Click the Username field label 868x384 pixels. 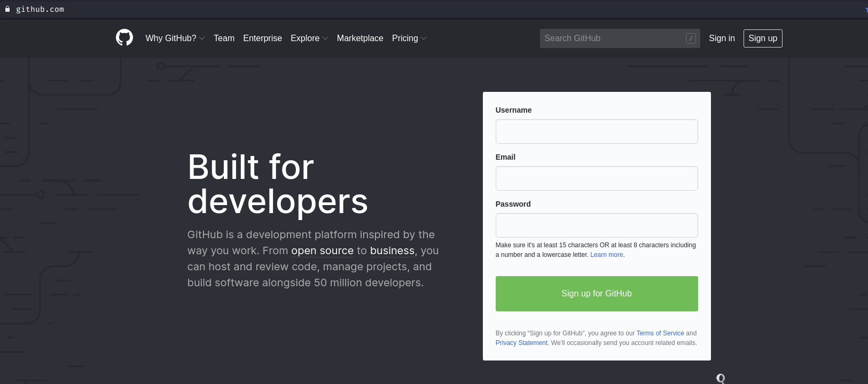tap(513, 110)
